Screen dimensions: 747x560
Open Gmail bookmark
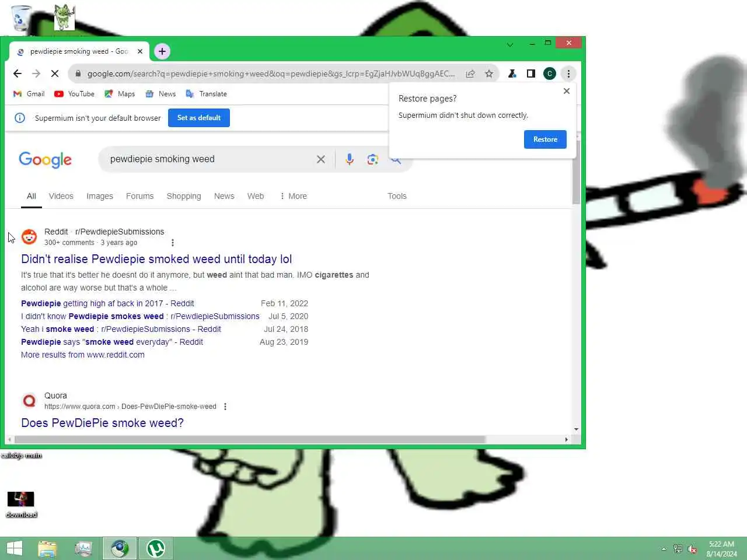[29, 94]
